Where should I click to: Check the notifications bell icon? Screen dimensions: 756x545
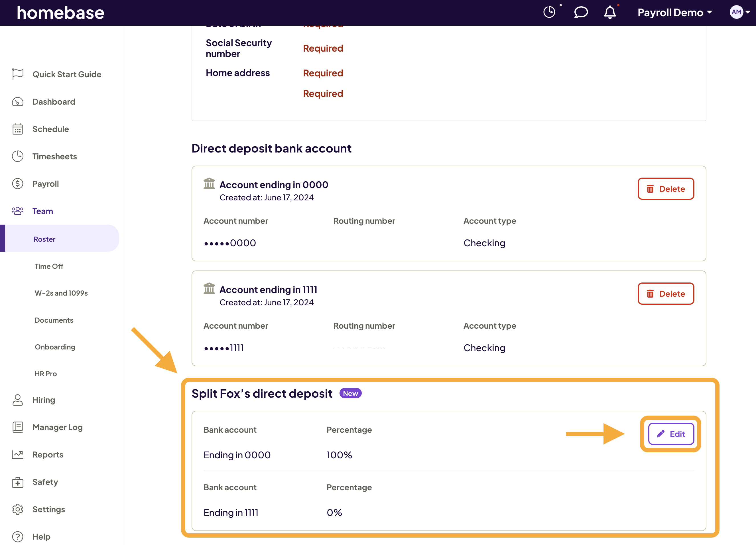[x=610, y=13]
